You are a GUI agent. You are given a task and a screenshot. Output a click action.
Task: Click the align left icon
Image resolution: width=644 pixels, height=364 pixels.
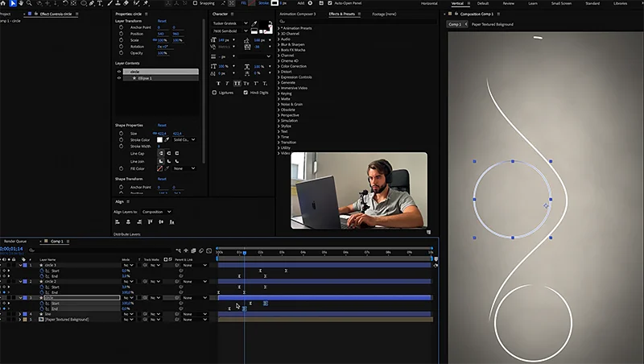pos(118,221)
